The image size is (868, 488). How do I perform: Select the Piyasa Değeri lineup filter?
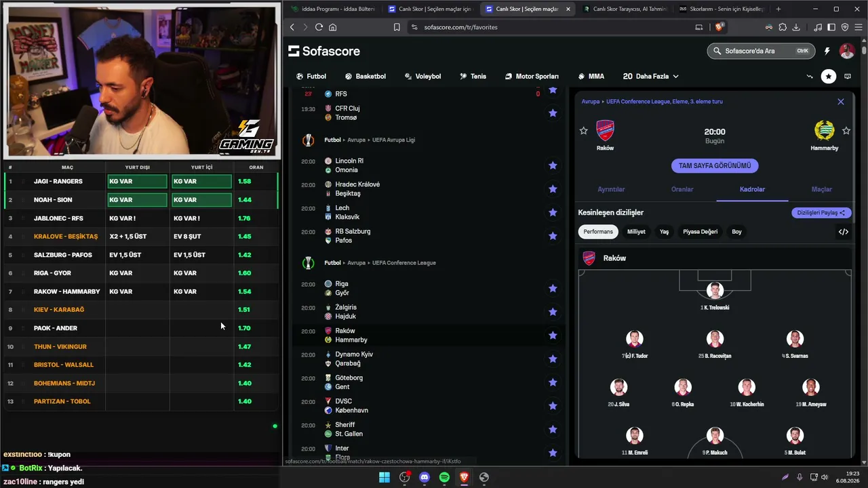pyautogui.click(x=700, y=232)
